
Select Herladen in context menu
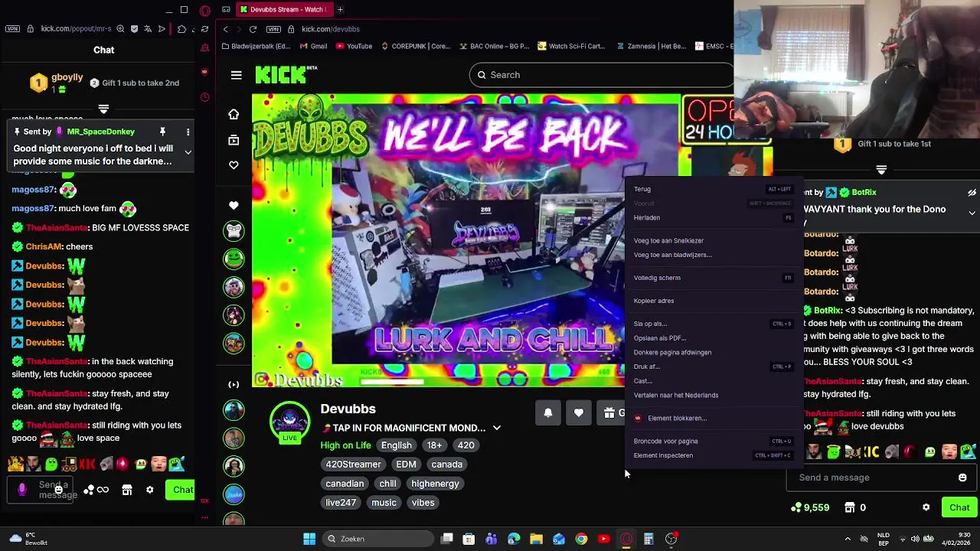click(713, 217)
